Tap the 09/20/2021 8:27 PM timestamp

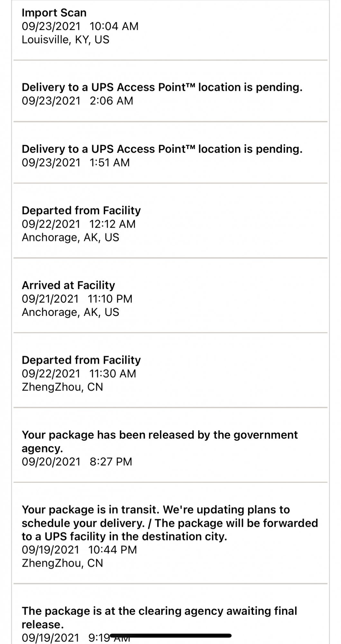coord(77,462)
